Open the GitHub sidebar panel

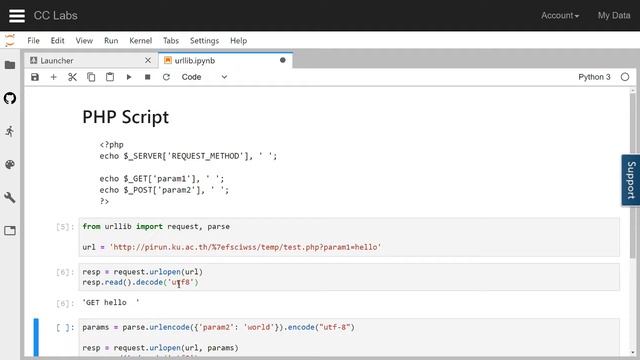point(10,98)
